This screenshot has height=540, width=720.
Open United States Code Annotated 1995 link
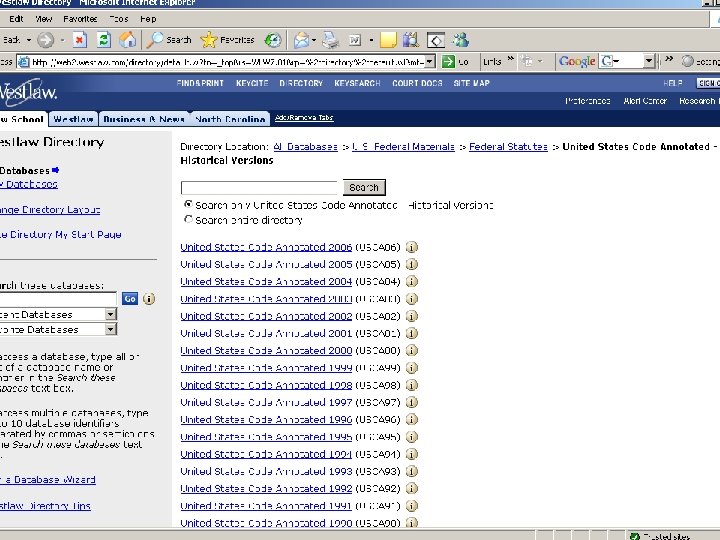266,437
